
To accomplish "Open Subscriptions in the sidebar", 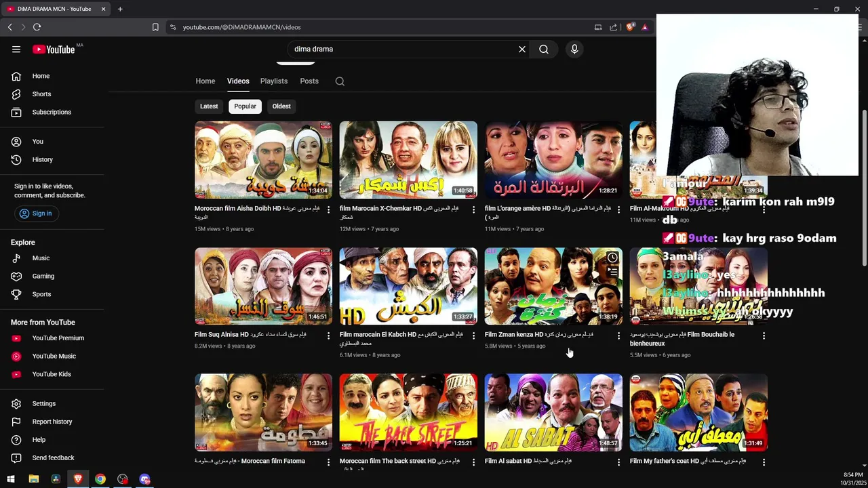I will 52,112.
